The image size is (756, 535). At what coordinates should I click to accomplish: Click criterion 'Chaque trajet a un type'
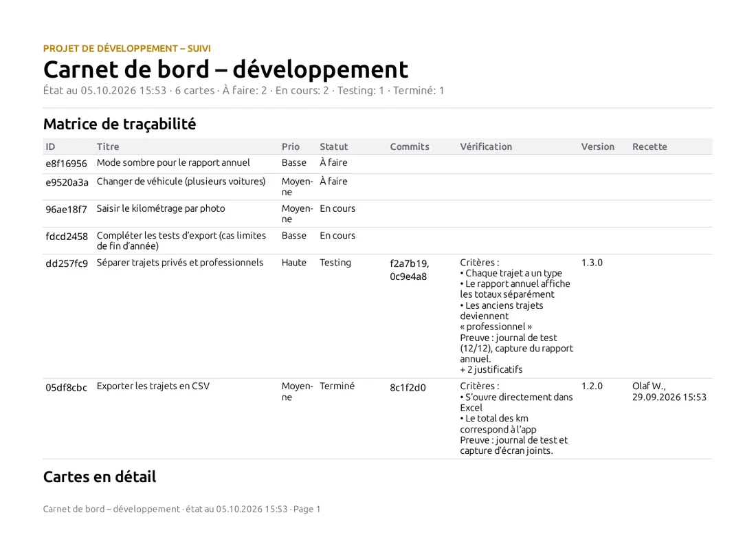(511, 273)
